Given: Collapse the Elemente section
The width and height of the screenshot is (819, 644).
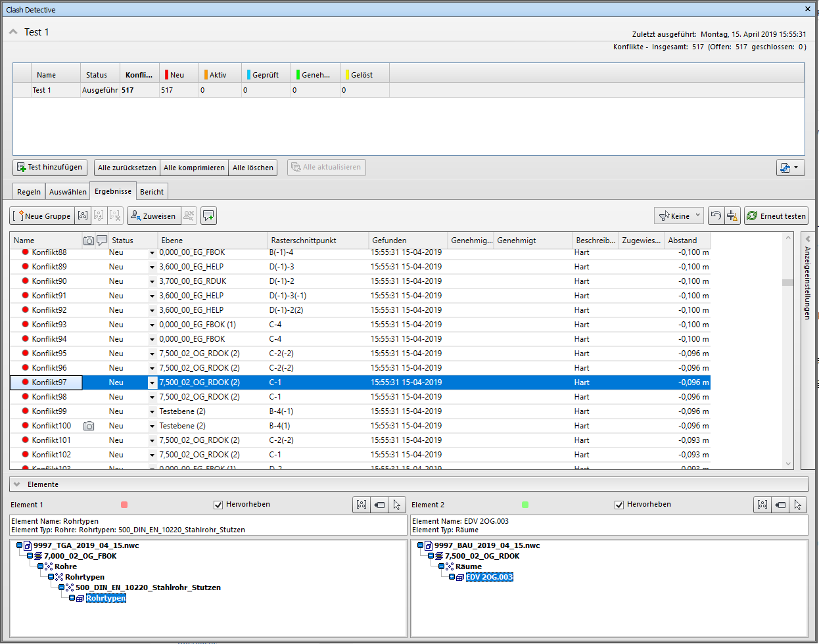Looking at the screenshot, I should tap(17, 484).
